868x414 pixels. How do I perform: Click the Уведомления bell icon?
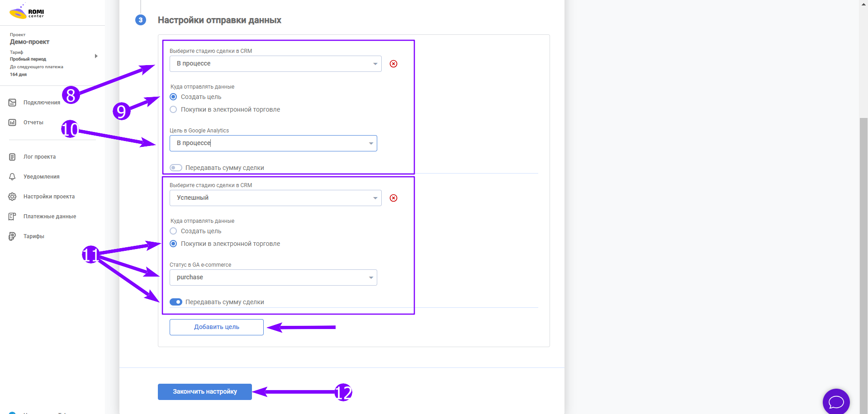12,177
